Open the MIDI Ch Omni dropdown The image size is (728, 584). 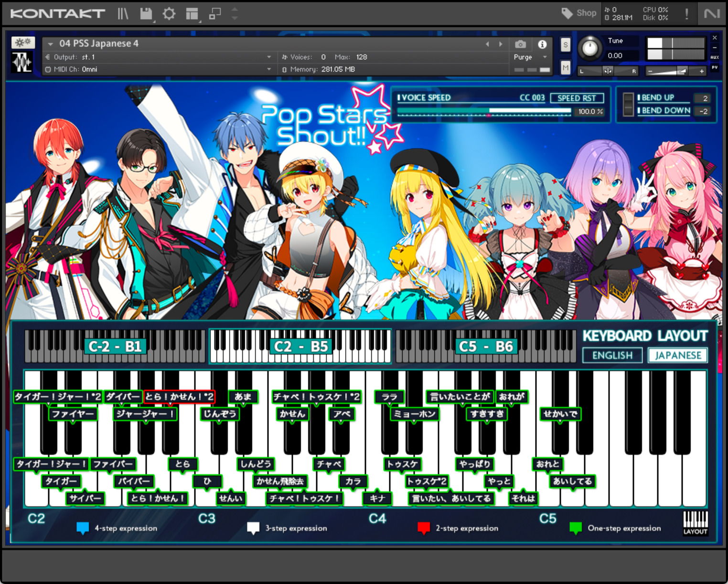pyautogui.click(x=159, y=69)
